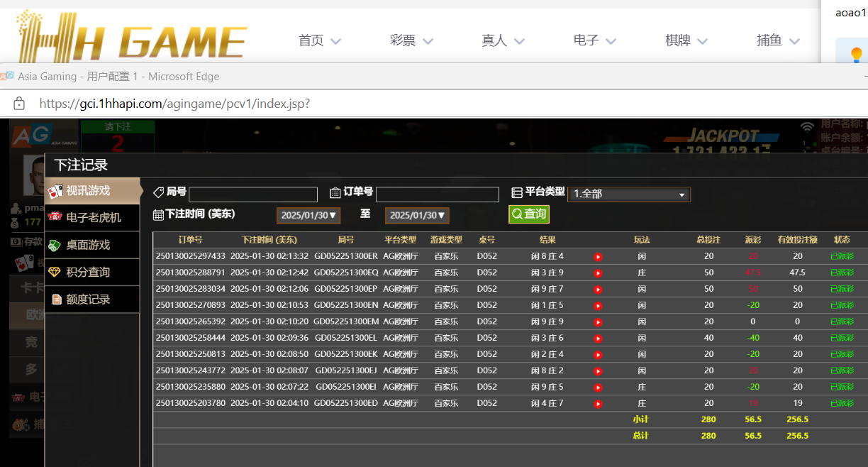Click the Wi-Fi signal icon near the jackpot

tap(807, 128)
